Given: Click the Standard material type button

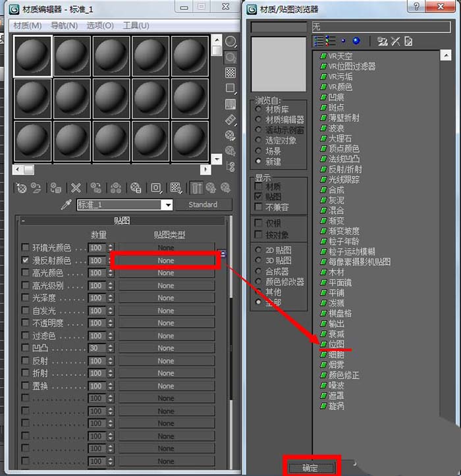Looking at the screenshot, I should [x=203, y=205].
